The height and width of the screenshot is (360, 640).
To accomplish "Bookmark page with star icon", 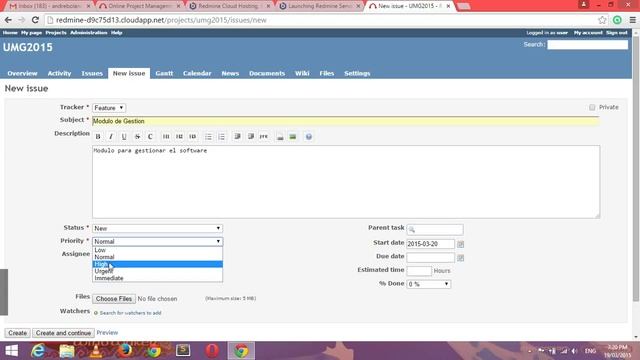I will [x=602, y=20].
